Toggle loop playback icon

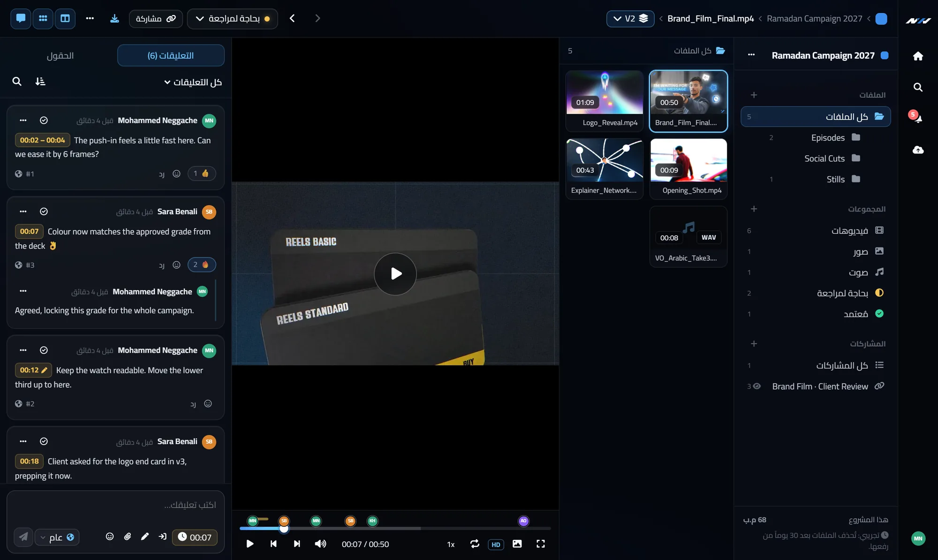pyautogui.click(x=475, y=544)
